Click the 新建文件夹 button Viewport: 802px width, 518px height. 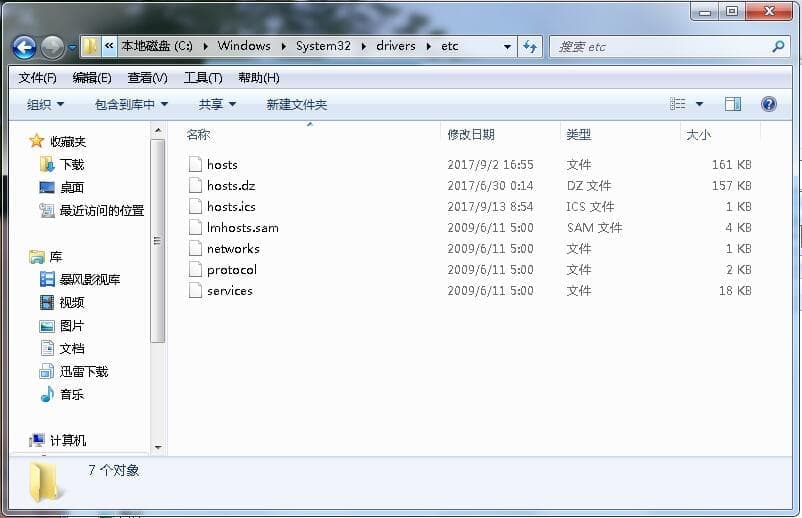[296, 104]
